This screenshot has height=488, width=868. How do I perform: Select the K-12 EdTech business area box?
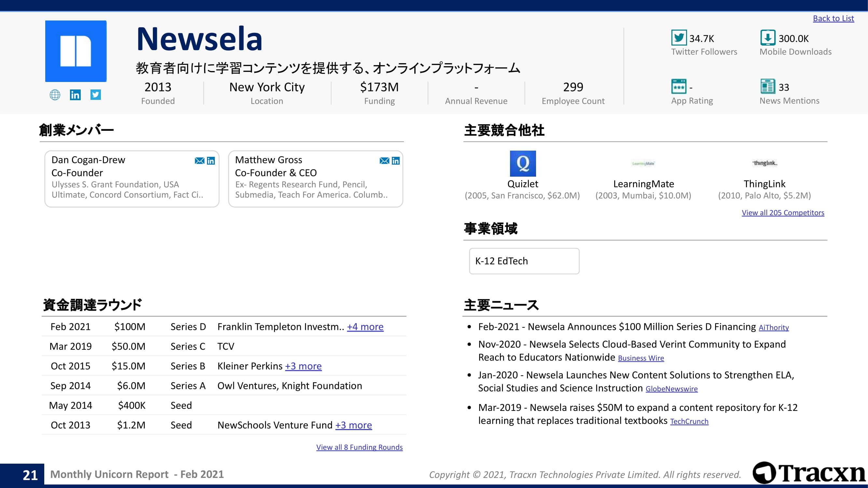click(524, 261)
